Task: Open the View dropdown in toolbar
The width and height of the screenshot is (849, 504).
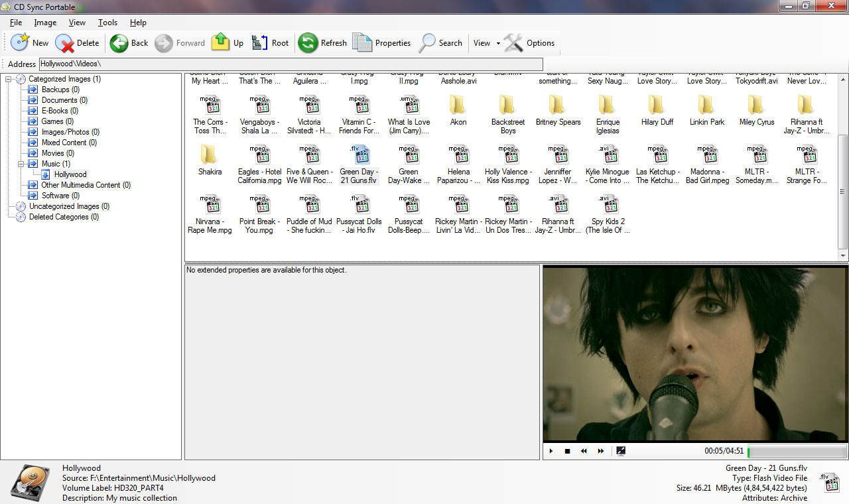Action: [x=486, y=43]
